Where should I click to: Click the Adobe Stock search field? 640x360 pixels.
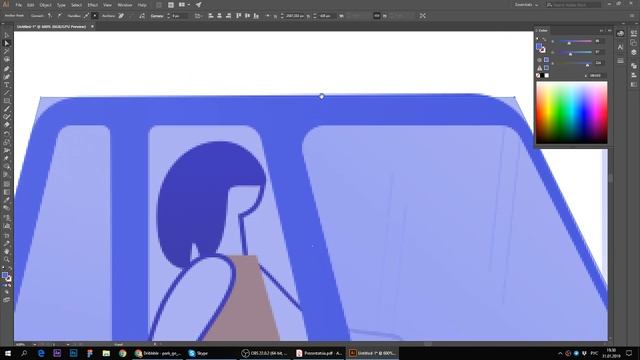tap(573, 5)
